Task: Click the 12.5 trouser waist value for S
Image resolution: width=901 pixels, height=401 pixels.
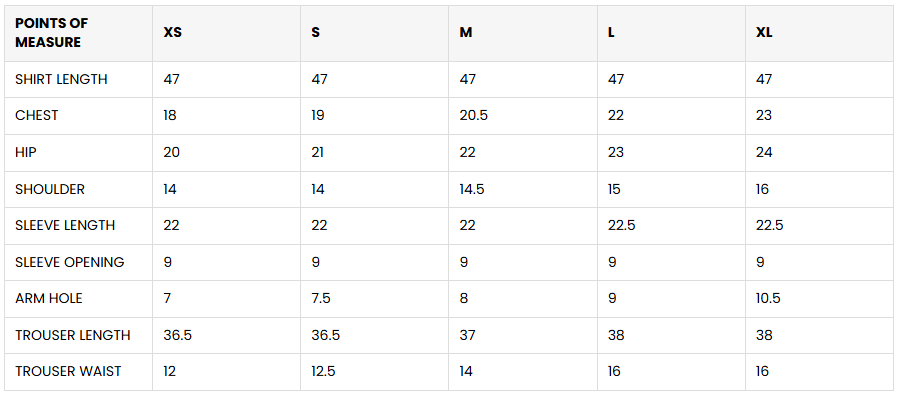Action: tap(325, 371)
